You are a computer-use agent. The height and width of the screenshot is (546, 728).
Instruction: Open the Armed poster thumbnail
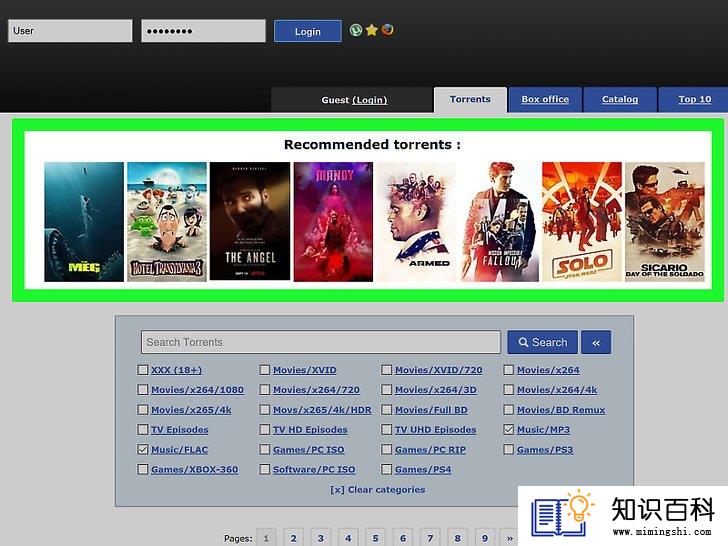click(416, 221)
